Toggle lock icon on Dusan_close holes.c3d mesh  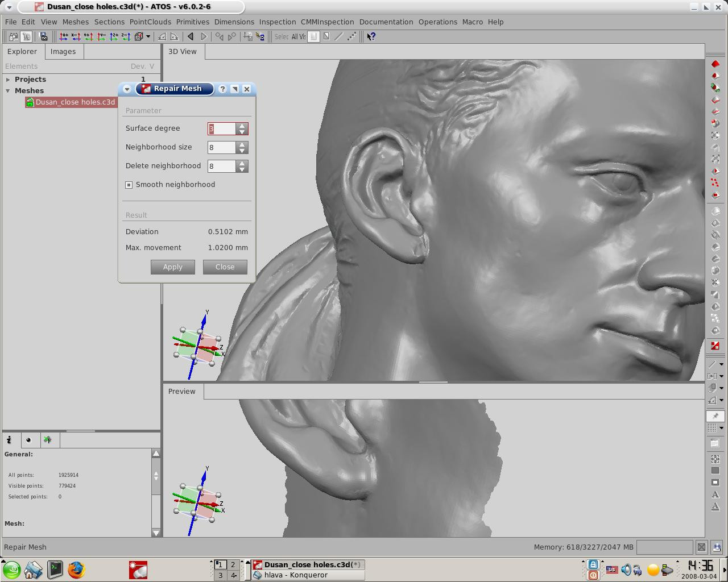tap(30, 102)
